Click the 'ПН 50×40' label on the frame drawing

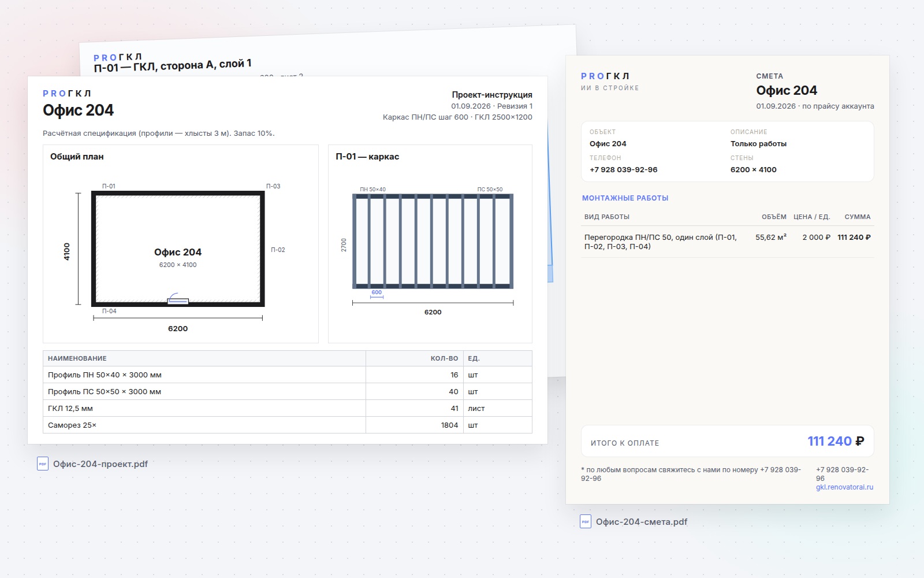click(372, 190)
